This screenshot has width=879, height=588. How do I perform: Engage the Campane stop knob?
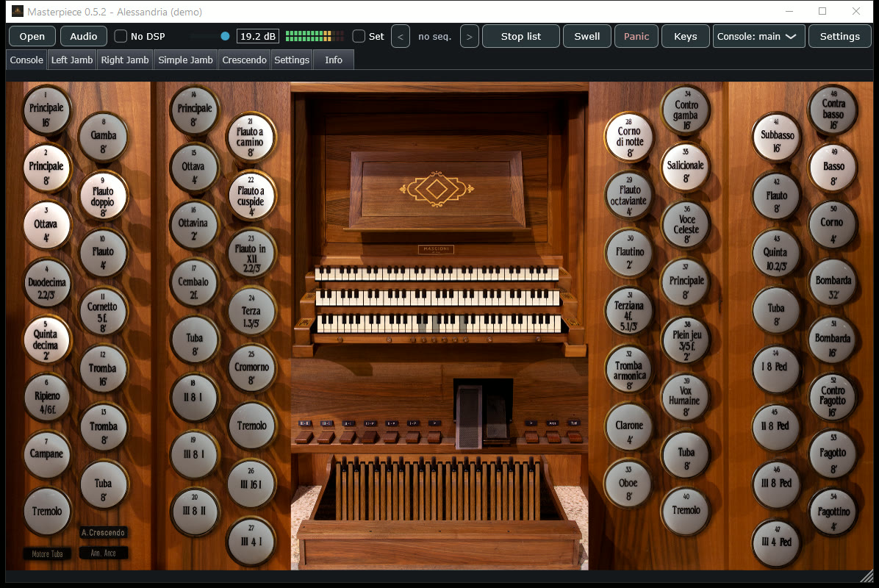(46, 454)
